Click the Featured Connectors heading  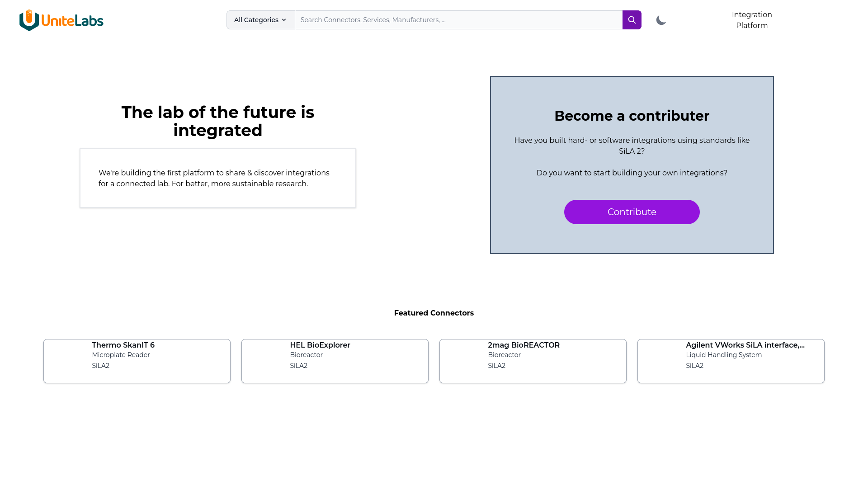click(x=434, y=313)
